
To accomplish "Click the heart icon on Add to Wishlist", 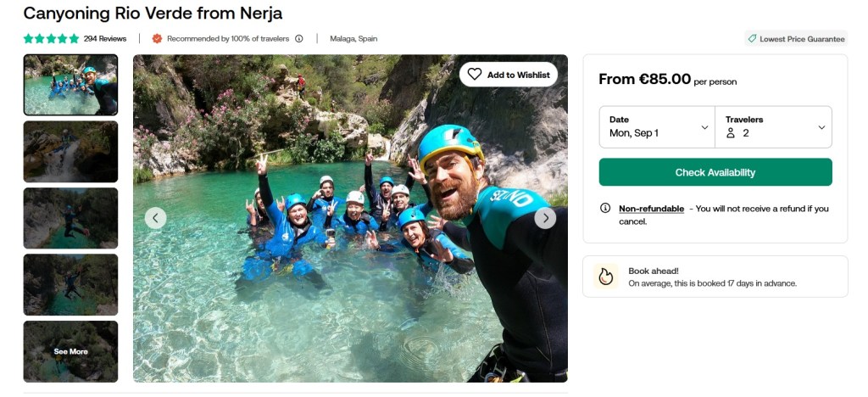I will click(475, 75).
